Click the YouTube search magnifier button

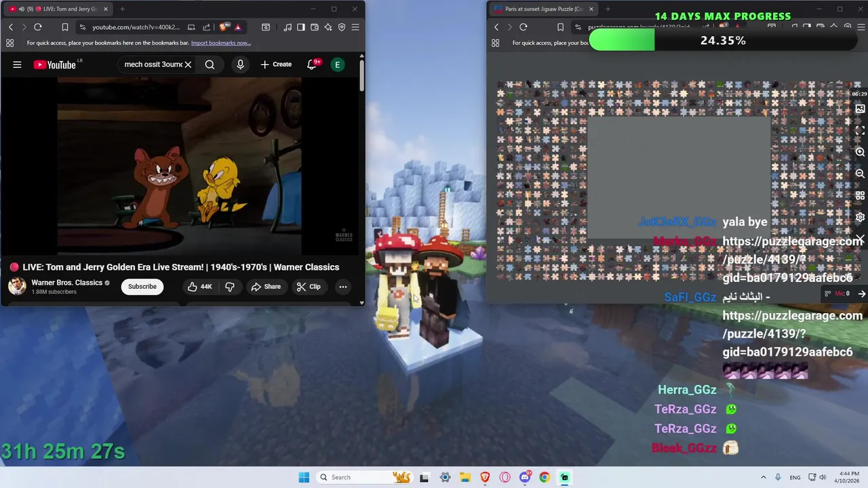point(210,64)
